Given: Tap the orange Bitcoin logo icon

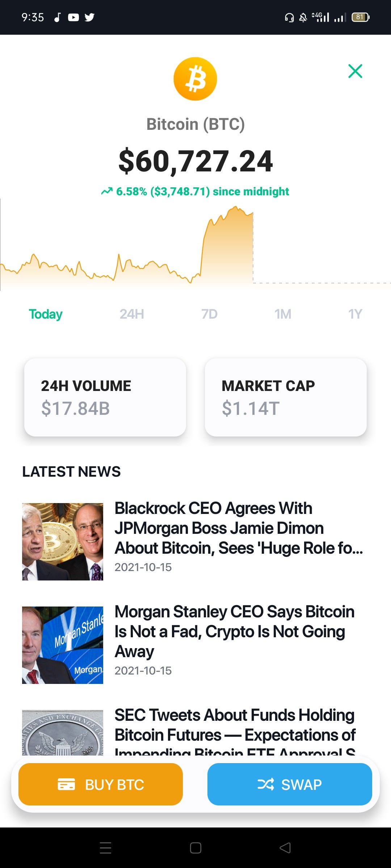Looking at the screenshot, I should click(x=195, y=79).
